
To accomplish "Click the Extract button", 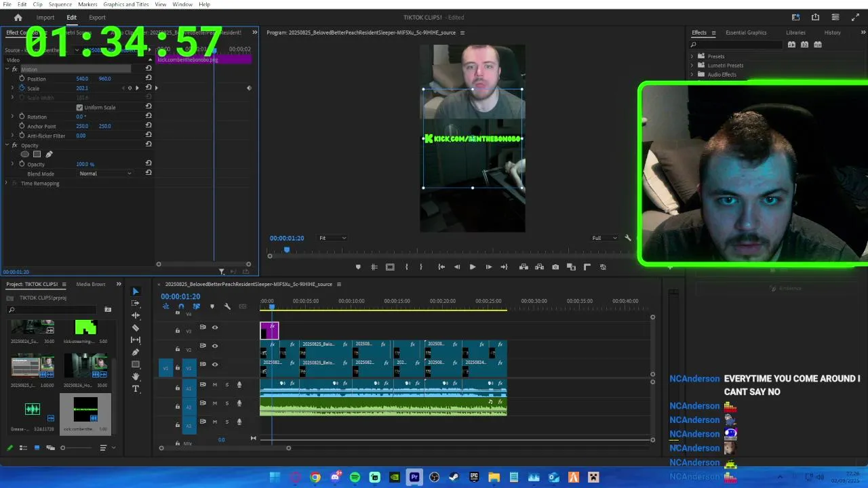I will pos(539,267).
